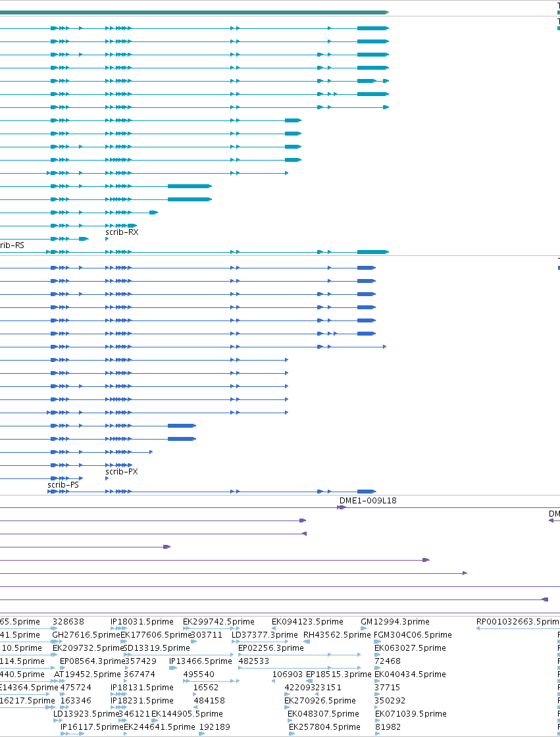Select EST GH27616.5prime
This screenshot has width=560, height=737.
pyautogui.click(x=86, y=635)
